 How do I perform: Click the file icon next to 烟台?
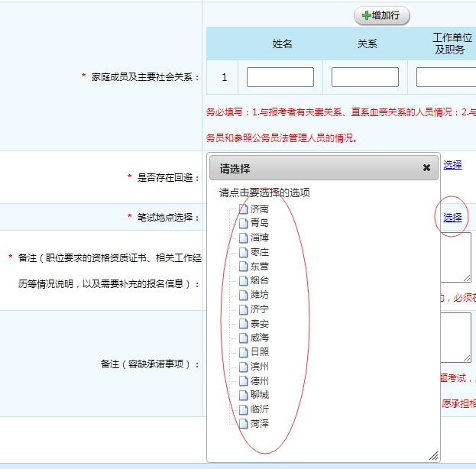244,280
